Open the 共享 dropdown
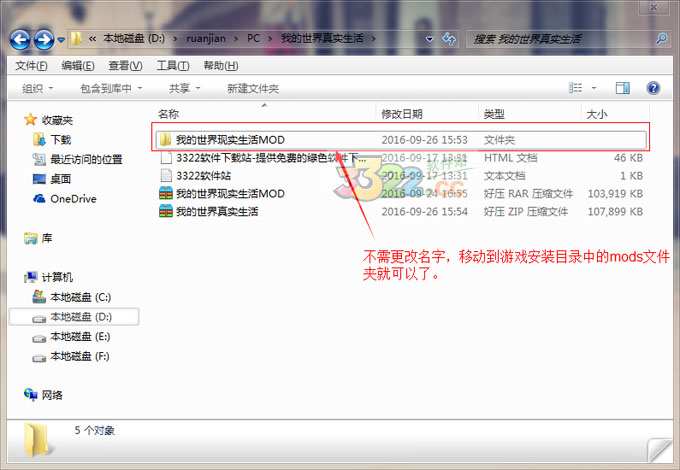Screen dimensions: 680x470 pyautogui.click(x=185, y=88)
